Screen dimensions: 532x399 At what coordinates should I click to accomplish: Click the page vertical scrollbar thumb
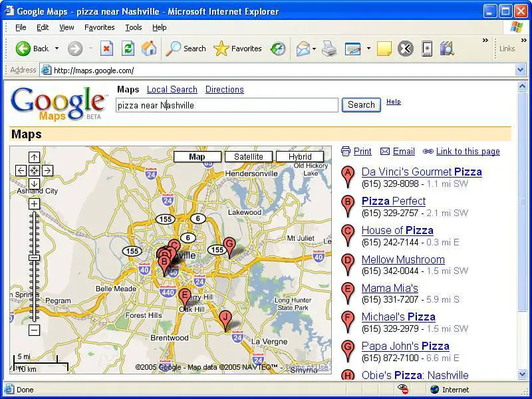point(523,201)
